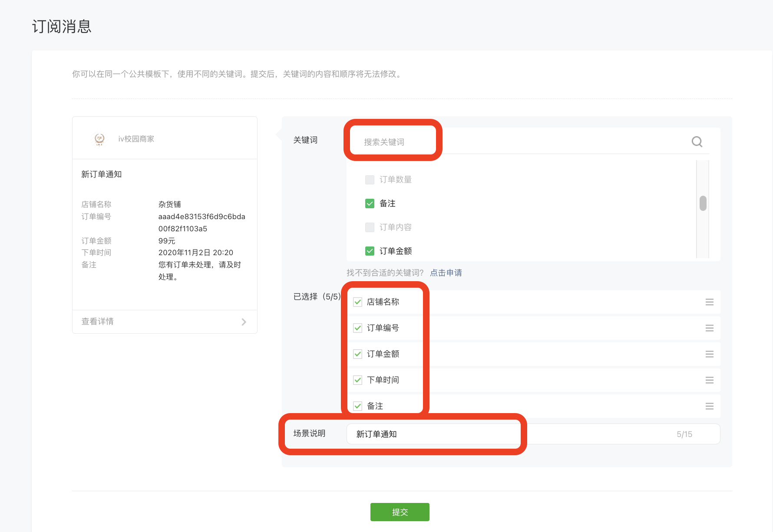Click drag handle for 下单时间 row
The image size is (773, 532).
709,380
